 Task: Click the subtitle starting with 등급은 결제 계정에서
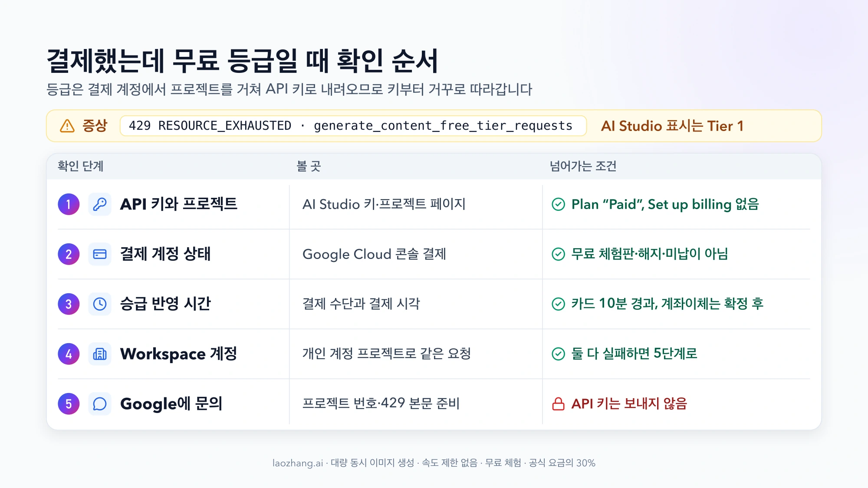point(289,89)
